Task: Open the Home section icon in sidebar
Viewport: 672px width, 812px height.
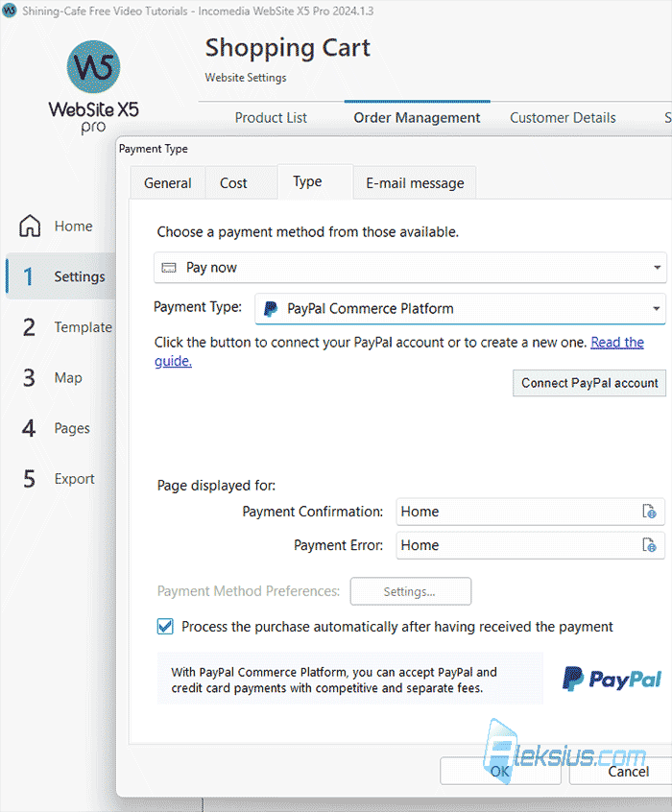Action: pos(30,226)
